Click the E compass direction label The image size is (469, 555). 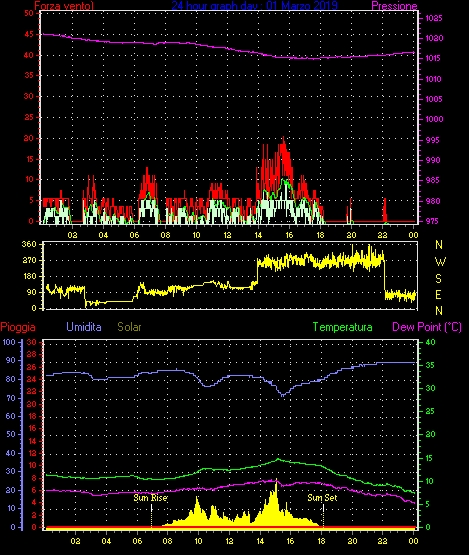(x=438, y=294)
